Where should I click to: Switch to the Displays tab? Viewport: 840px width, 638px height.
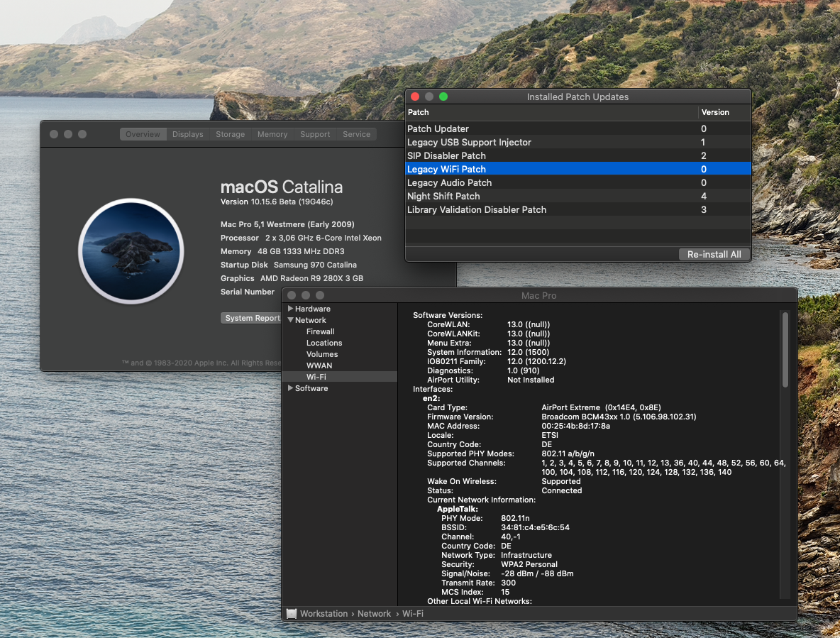(187, 134)
